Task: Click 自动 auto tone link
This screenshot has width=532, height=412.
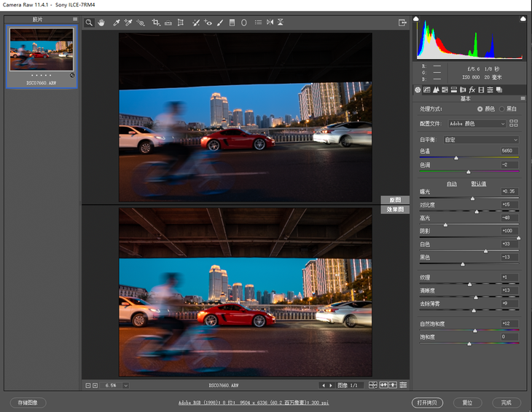Action: pyautogui.click(x=452, y=183)
